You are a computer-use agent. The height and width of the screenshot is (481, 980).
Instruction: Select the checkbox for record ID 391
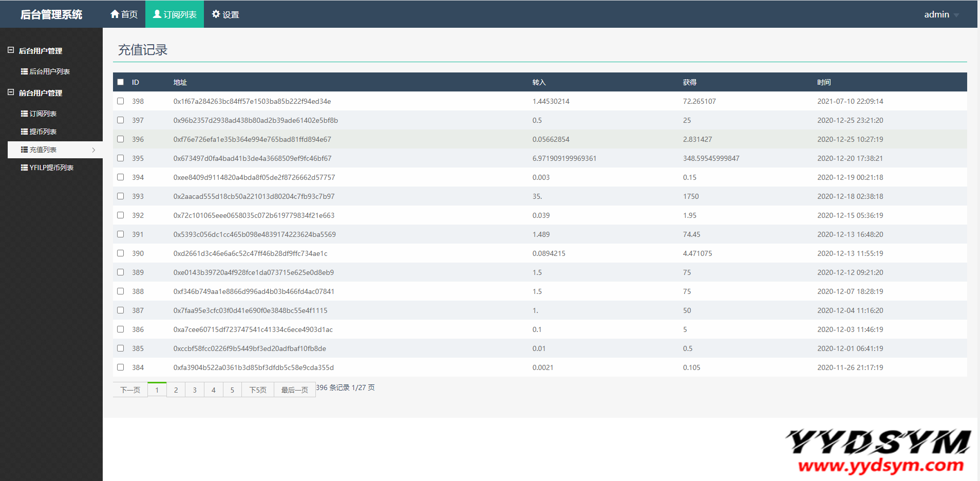point(121,234)
